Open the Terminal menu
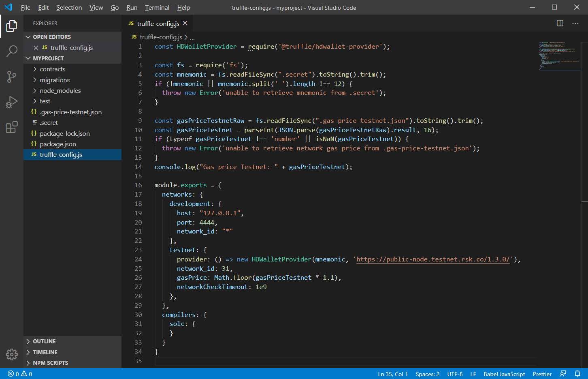 pyautogui.click(x=157, y=7)
